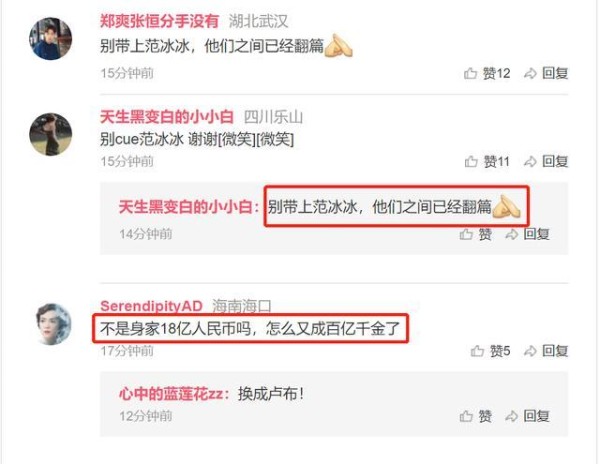Reply to the 别cue范冰冰 comment
The height and width of the screenshot is (464, 600).
[546, 161]
